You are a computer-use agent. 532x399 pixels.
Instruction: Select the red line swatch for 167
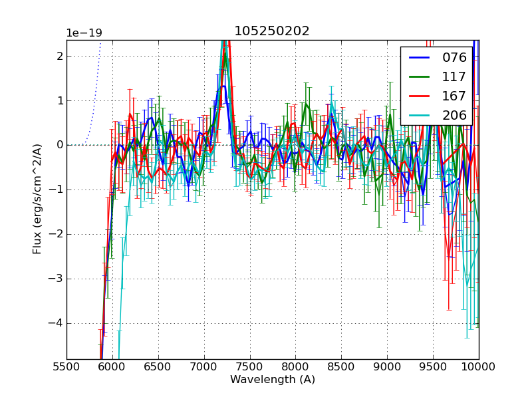(x=419, y=96)
